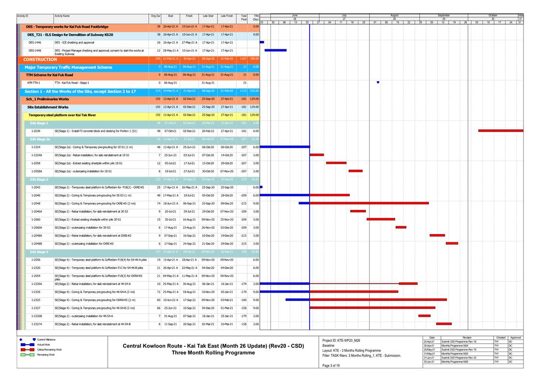Click the Start date cell for activity 1-2324A
Screen dimensions: 555x392
pos(171,155)
